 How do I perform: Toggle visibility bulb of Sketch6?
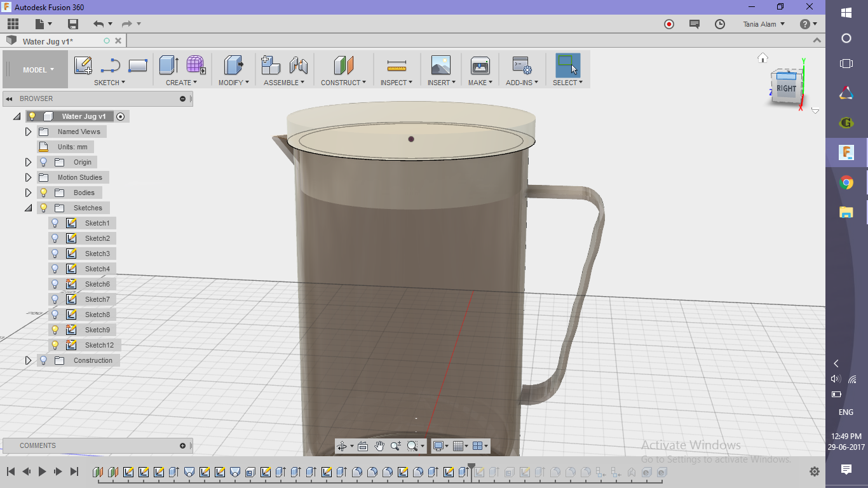[x=55, y=284]
